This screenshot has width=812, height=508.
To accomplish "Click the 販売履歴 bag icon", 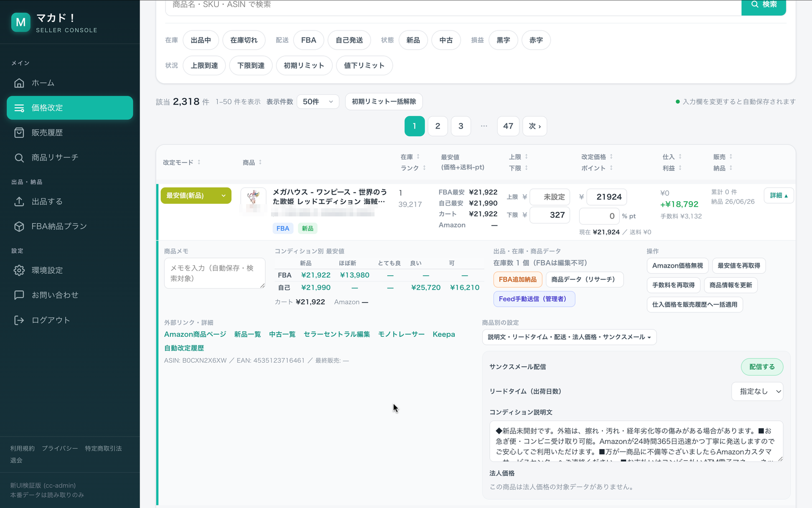I will [19, 133].
